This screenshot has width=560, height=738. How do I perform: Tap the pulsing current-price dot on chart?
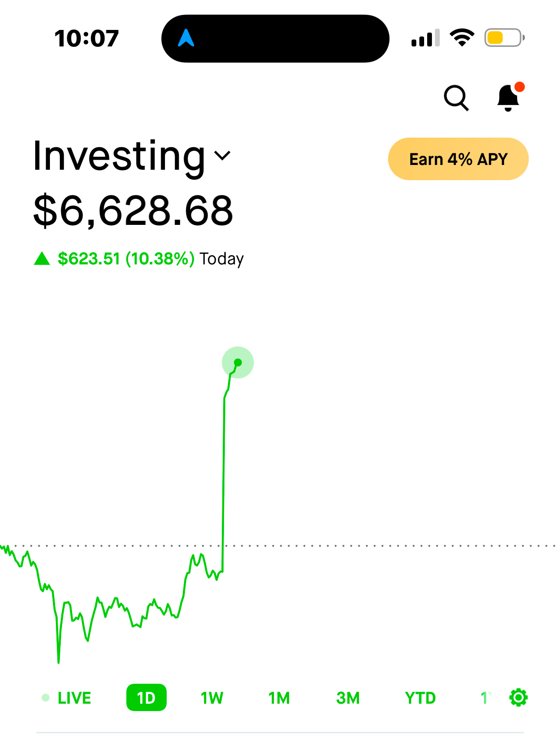238,362
